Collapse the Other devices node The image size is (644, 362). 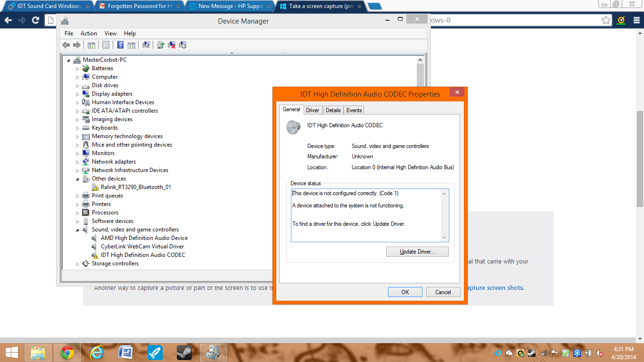[78, 179]
